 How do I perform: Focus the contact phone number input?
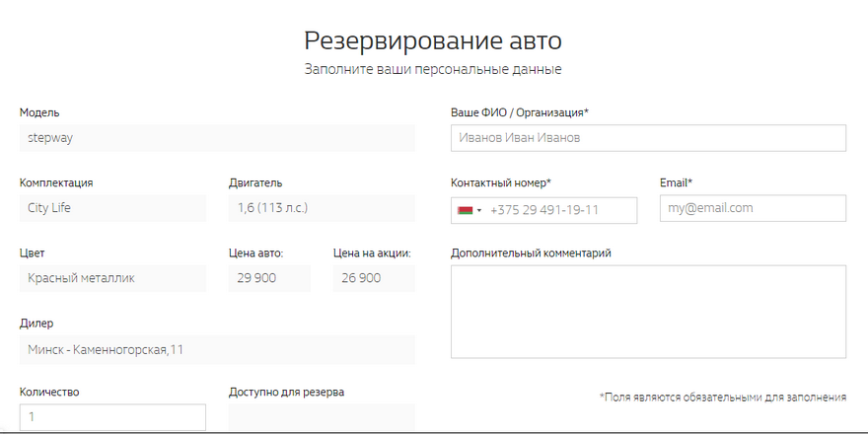point(560,210)
